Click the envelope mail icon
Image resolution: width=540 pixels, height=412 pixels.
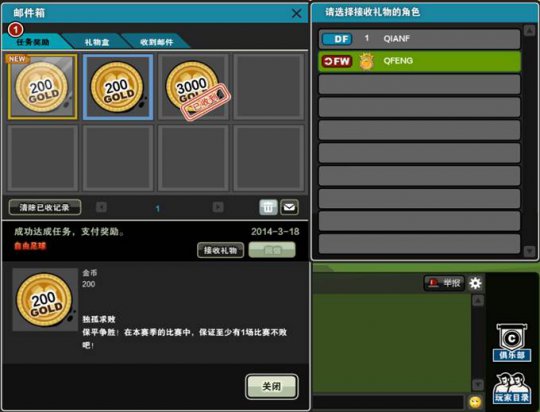(289, 207)
